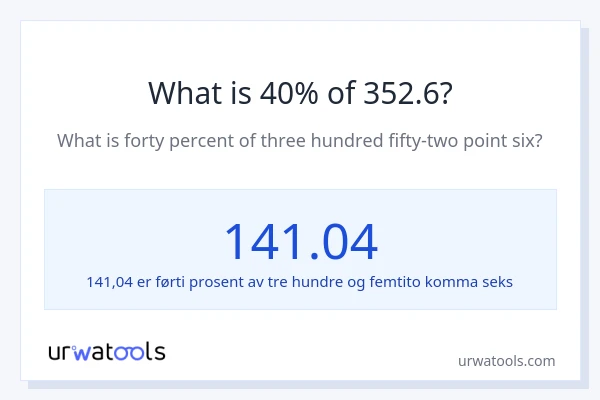Click '141,04' starting the Norwegian sentence
The width and height of the screenshot is (600, 400).
click(110, 282)
